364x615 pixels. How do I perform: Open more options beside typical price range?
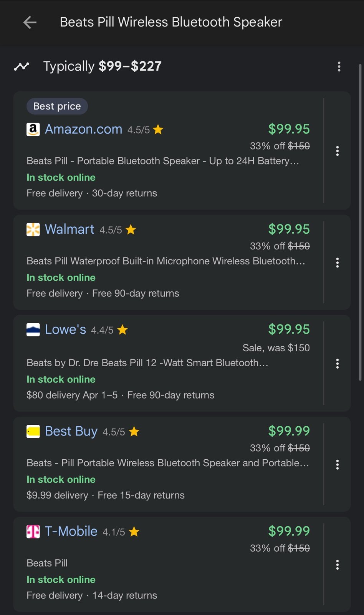tap(339, 66)
